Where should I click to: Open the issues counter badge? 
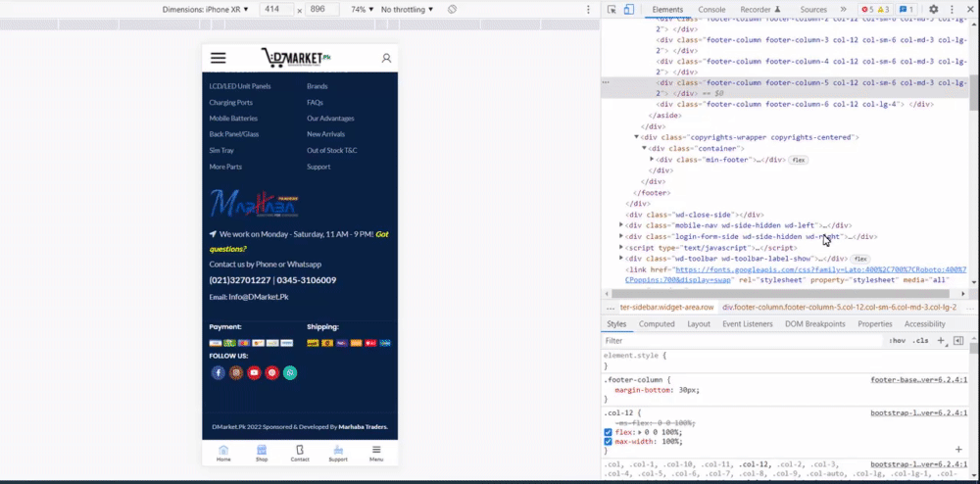(906, 10)
